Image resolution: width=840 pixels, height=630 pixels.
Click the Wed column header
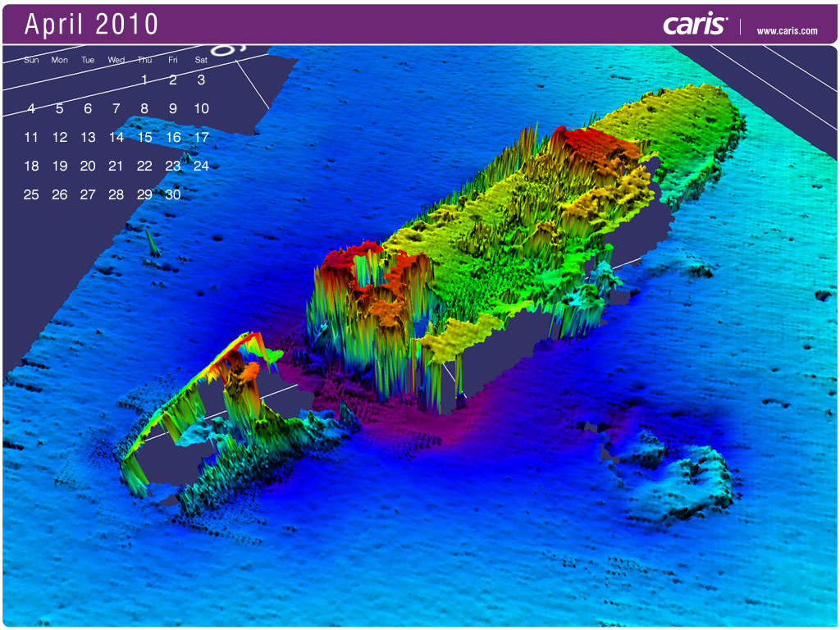[116, 60]
